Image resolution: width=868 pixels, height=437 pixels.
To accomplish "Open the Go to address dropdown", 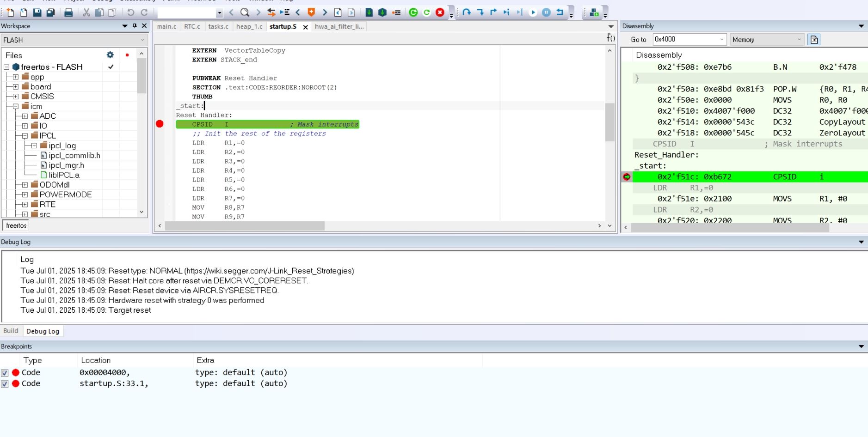I will pyautogui.click(x=722, y=40).
